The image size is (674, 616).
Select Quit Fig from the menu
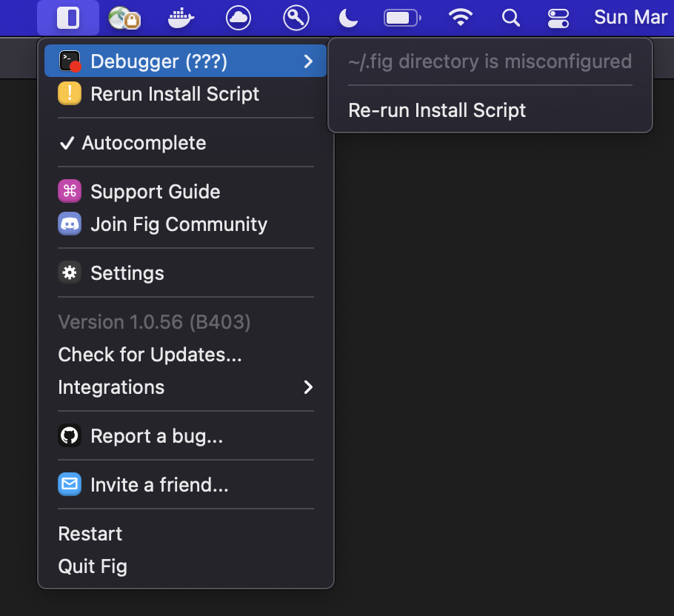point(92,566)
